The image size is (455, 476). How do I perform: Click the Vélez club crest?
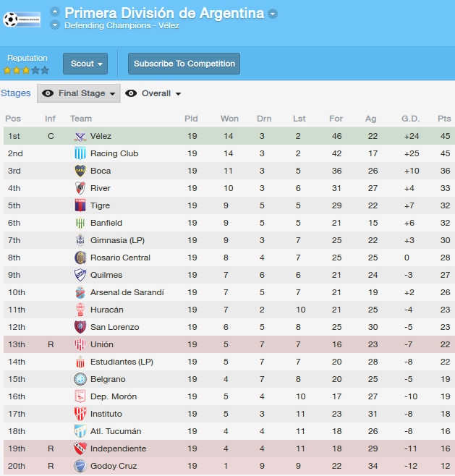click(x=80, y=136)
